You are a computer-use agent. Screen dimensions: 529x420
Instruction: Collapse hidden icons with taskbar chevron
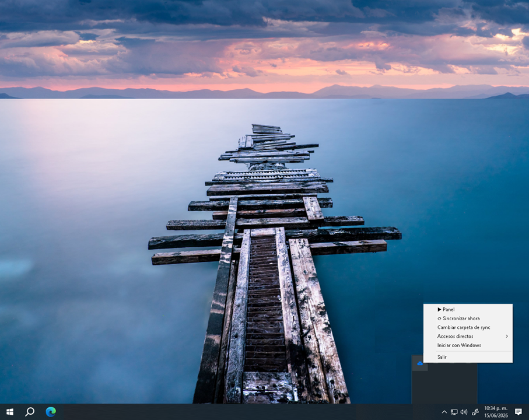tap(444, 412)
